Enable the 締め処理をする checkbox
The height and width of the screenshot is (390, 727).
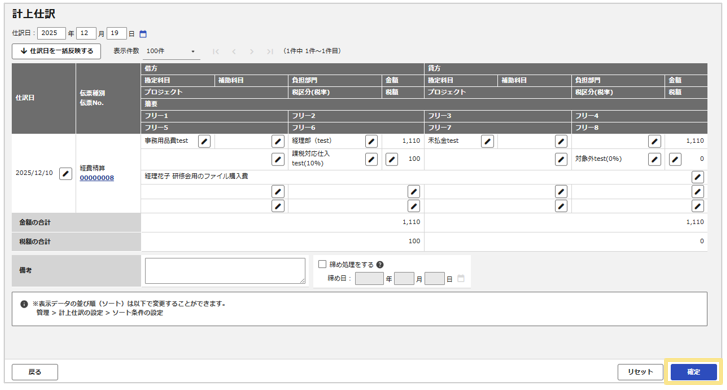coord(322,264)
